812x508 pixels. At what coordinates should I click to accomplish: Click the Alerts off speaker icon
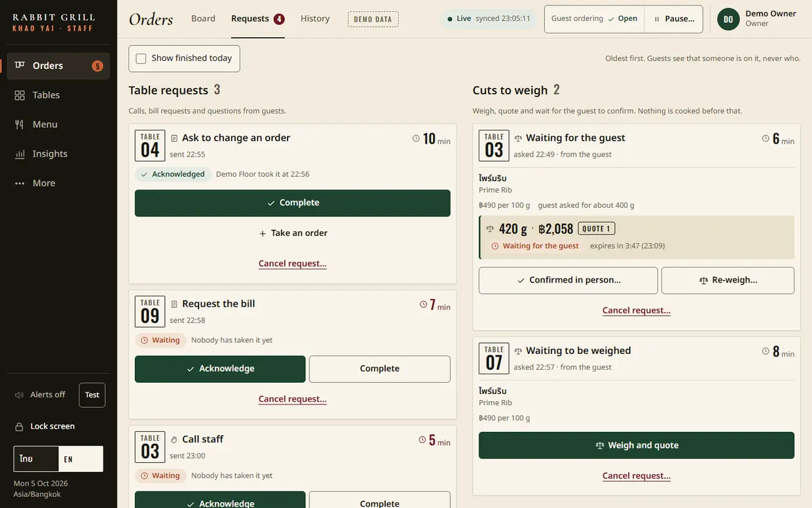(20, 395)
